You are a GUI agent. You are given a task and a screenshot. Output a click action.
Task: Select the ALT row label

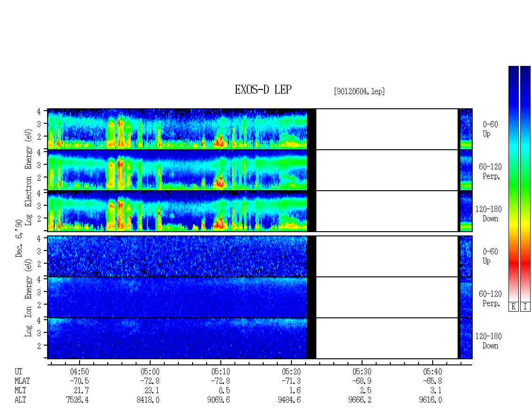click(20, 400)
